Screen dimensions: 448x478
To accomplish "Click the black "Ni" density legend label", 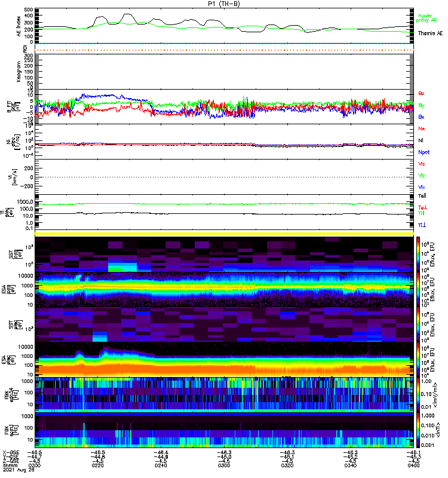I will [x=421, y=140].
